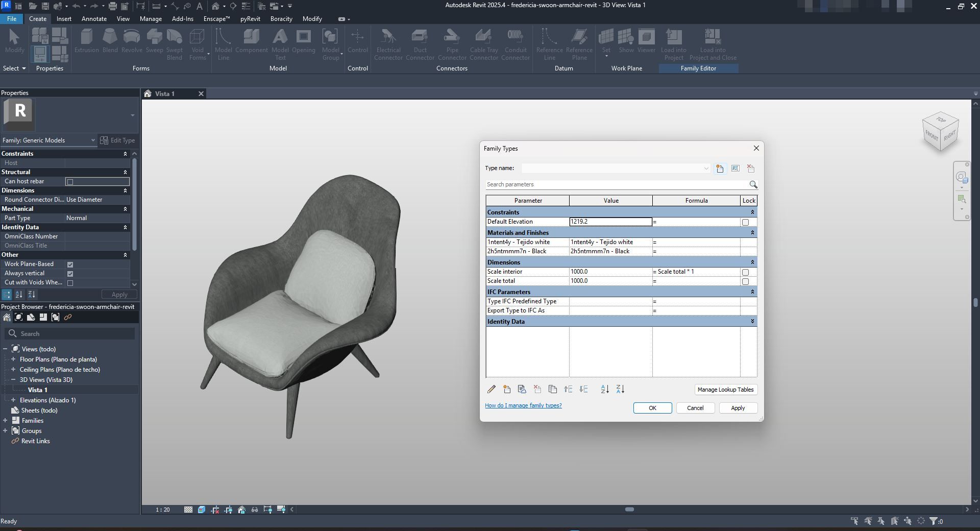980x531 pixels.
Task: Expand Elevations (Alzado 1) node
Action: (x=13, y=400)
